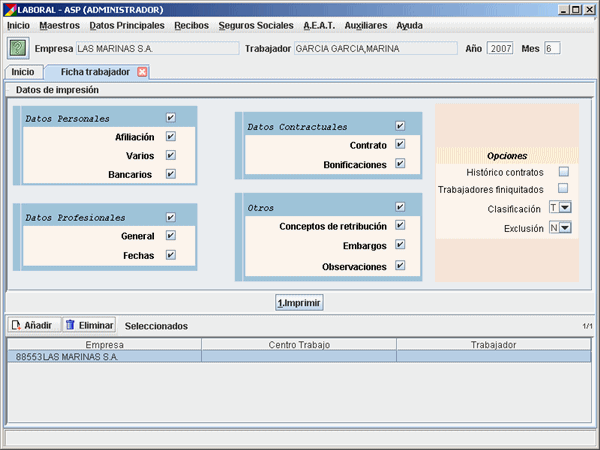Open the Datos Principales menu

[127, 26]
